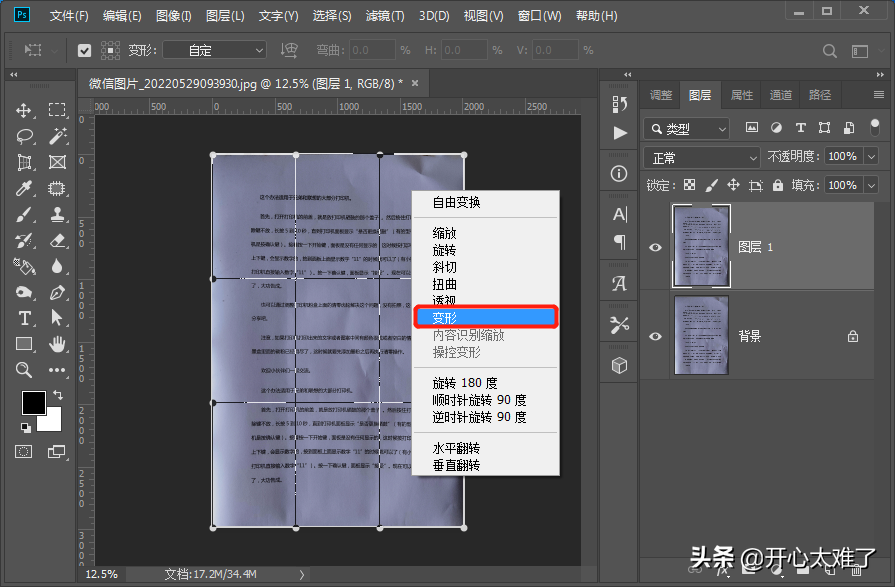Reset default foreground and background colors
The width and height of the screenshot is (895, 587).
click(x=25, y=427)
